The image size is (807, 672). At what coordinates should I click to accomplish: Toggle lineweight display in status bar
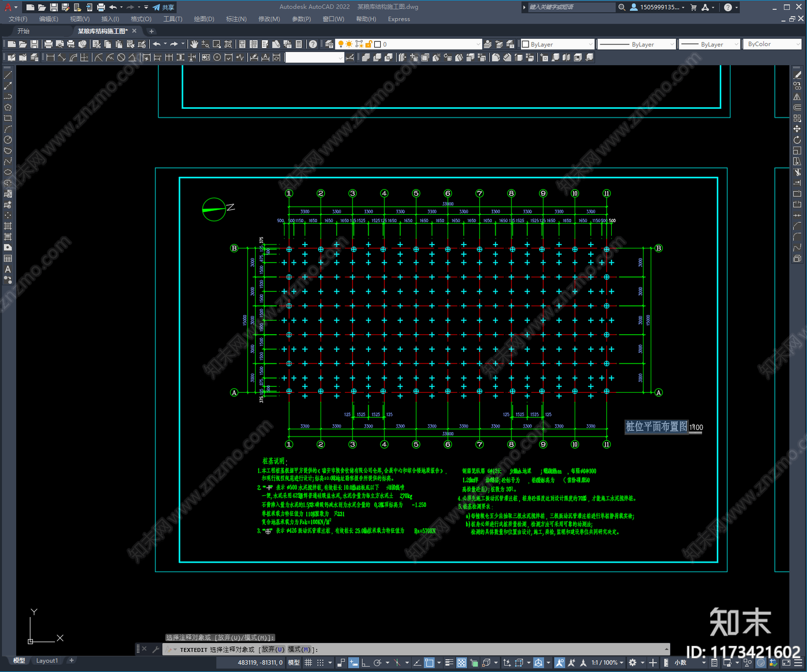[449, 662]
